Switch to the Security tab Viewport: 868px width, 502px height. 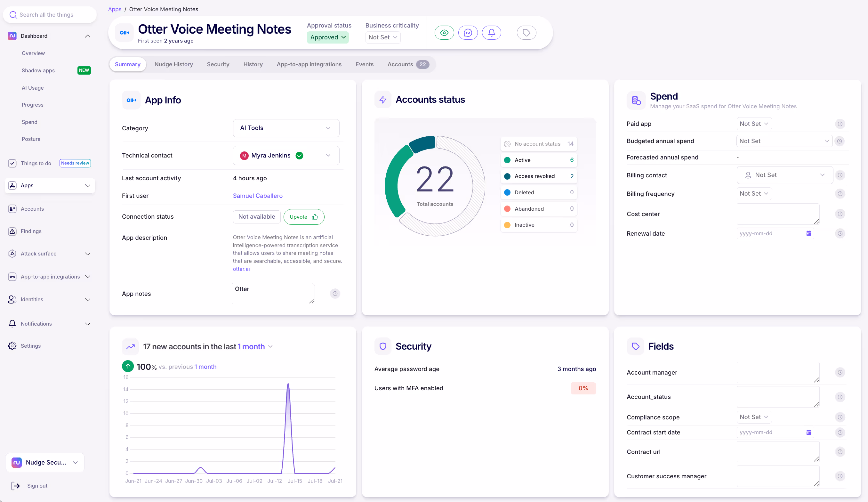coord(218,64)
